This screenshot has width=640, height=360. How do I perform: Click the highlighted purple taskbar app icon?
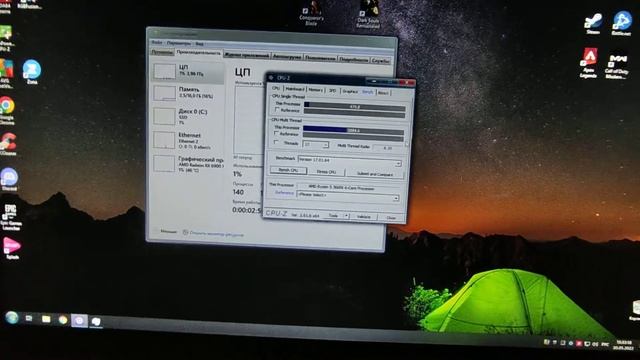79,320
